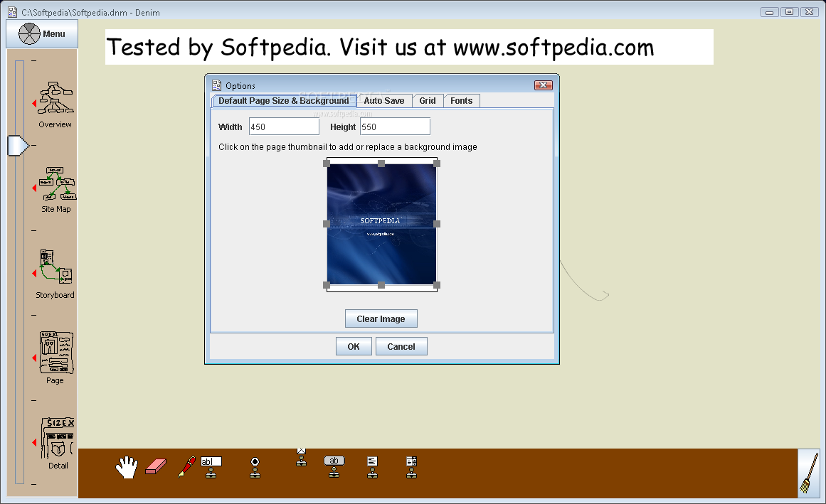Viewport: 826px width, 504px height.
Task: Maximize the Denim main window
Action: (789, 11)
